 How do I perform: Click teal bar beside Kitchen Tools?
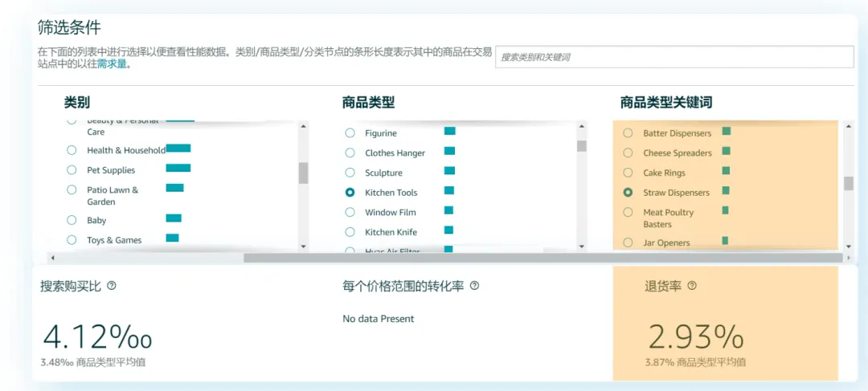[449, 191]
